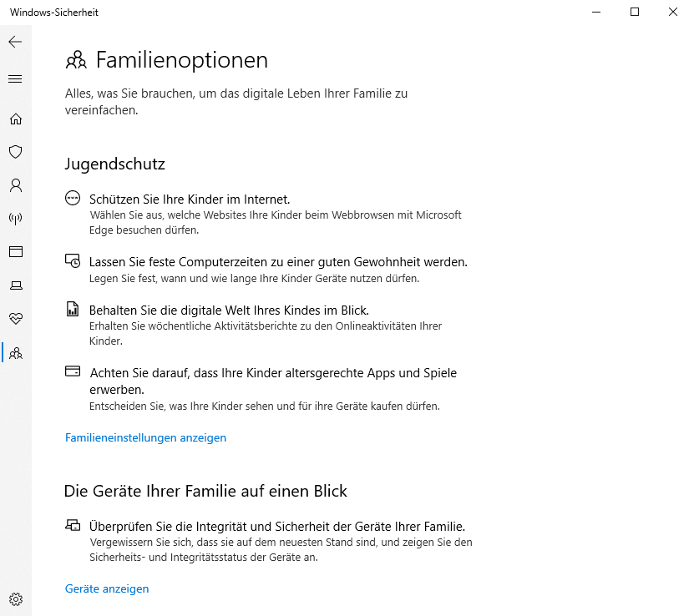Click the web protection circle icon
Image resolution: width=689 pixels, height=616 pixels.
tap(73, 198)
